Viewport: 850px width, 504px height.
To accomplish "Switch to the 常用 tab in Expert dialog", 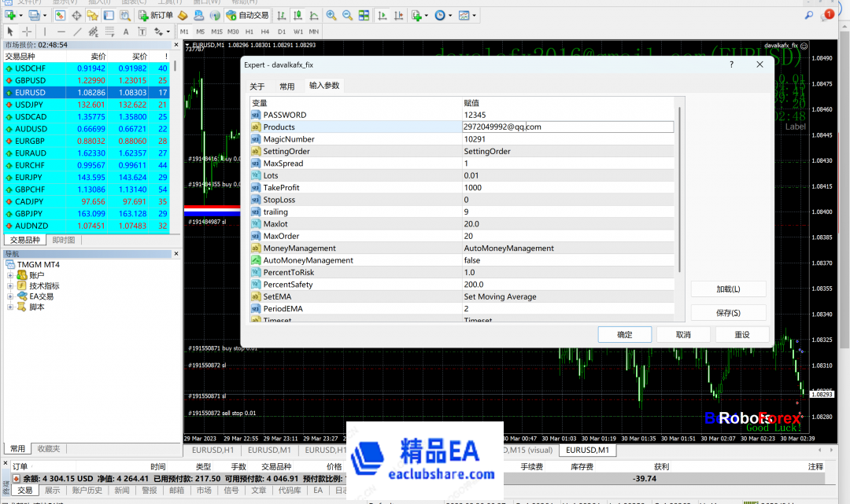I will coord(286,86).
